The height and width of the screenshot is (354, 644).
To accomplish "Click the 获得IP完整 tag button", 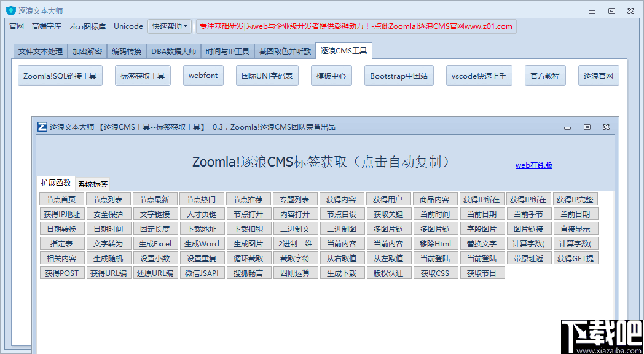I will point(574,199).
